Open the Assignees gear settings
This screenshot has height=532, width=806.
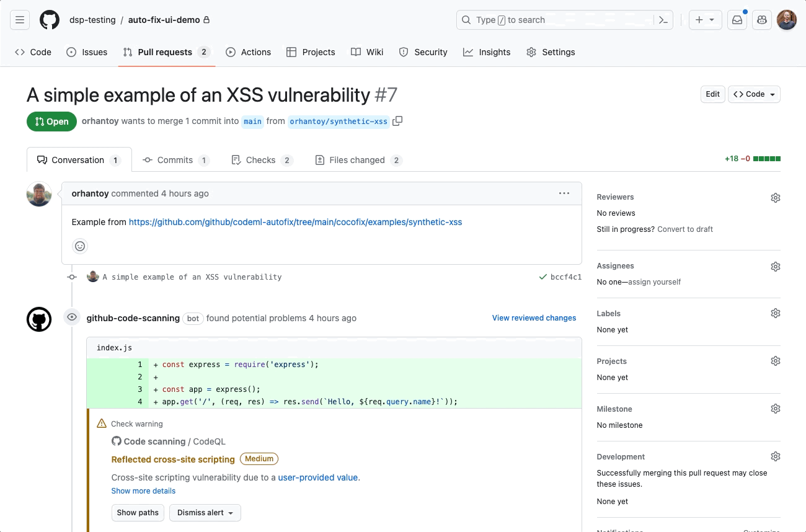coord(775,267)
